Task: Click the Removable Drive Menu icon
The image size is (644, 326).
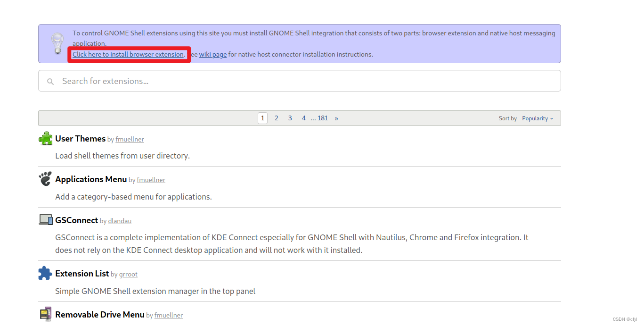Action: point(45,314)
